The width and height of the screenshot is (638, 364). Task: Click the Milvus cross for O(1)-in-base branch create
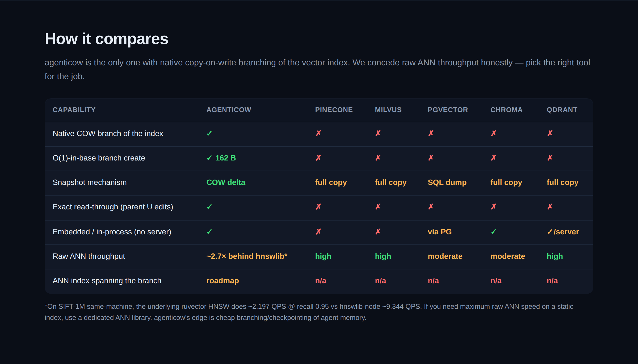tap(378, 158)
